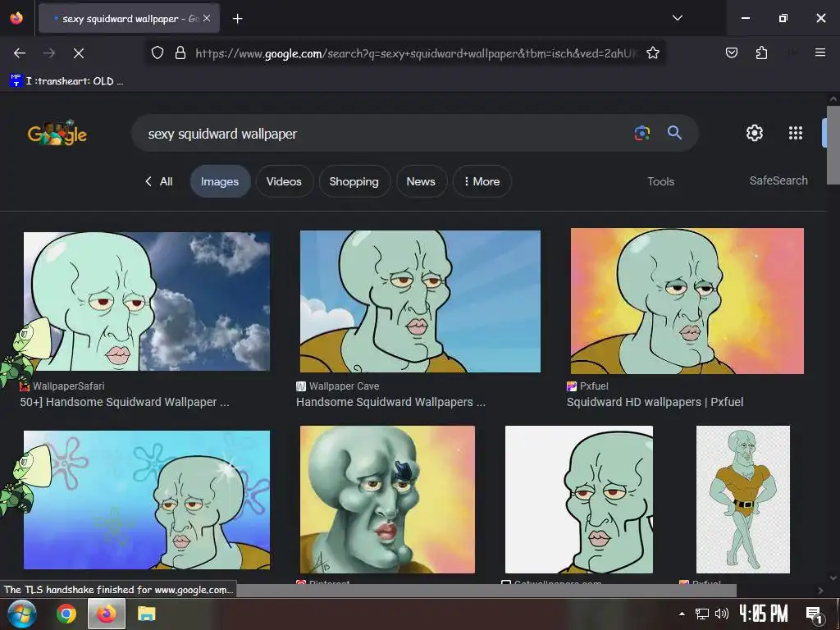840x630 pixels.
Task: Open File Explorer from the taskbar
Action: click(146, 614)
